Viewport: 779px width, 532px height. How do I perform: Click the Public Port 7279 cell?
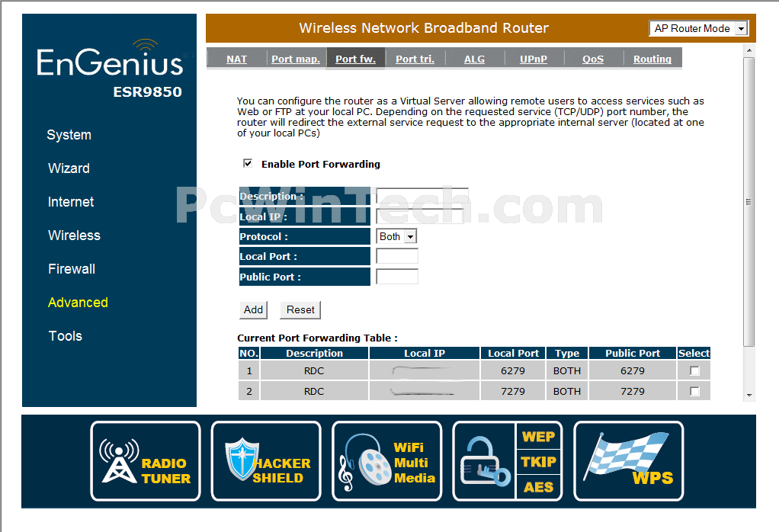[633, 392]
